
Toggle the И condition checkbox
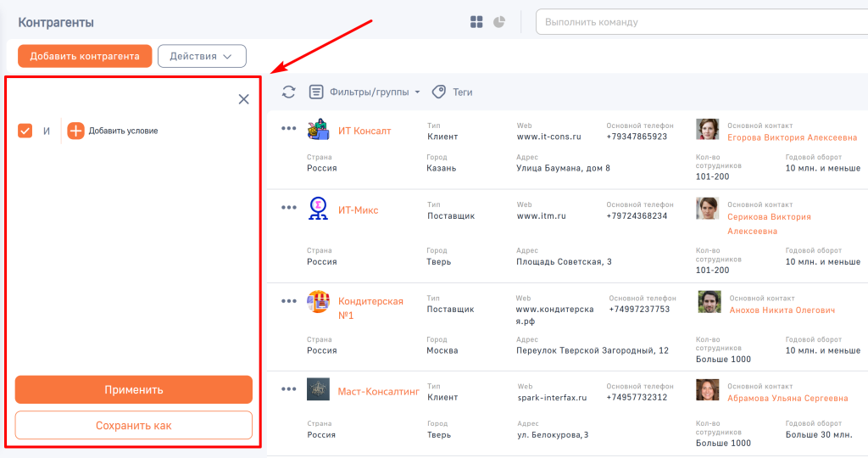[x=25, y=131]
